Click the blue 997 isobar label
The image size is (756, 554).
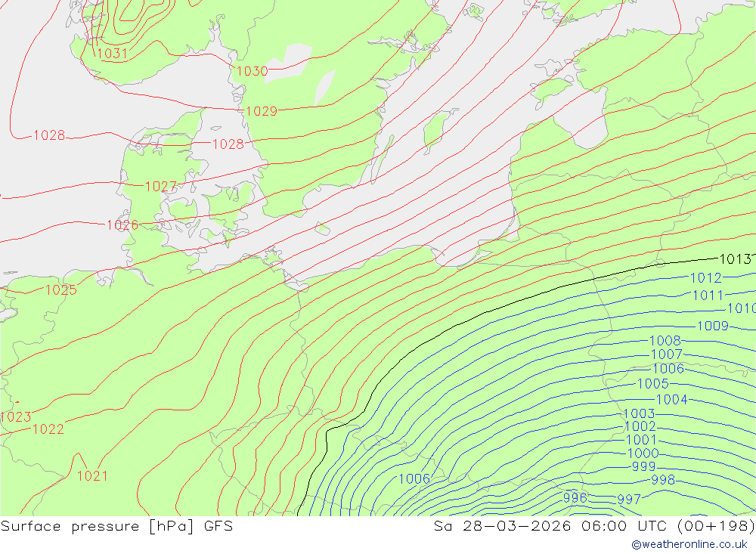(629, 499)
